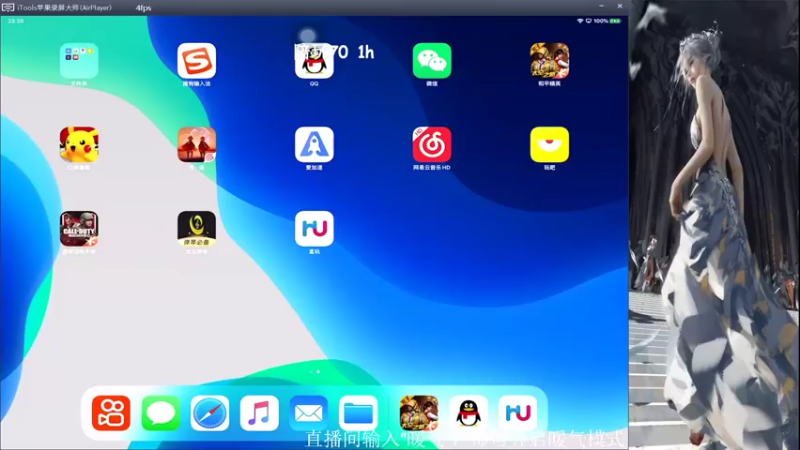Tap the battery indicator in the status bar
Image resolution: width=800 pixels, height=450 pixels.
[x=615, y=21]
